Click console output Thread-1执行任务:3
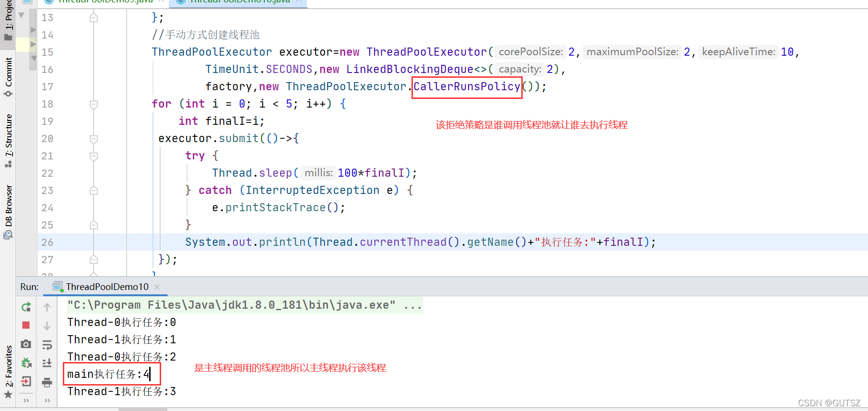 tap(122, 391)
